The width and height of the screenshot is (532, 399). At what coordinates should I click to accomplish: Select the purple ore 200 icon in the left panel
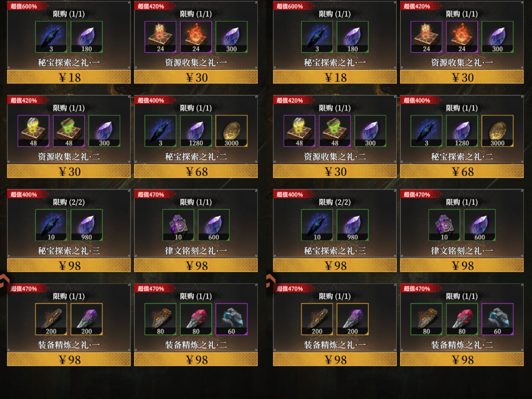point(86,319)
